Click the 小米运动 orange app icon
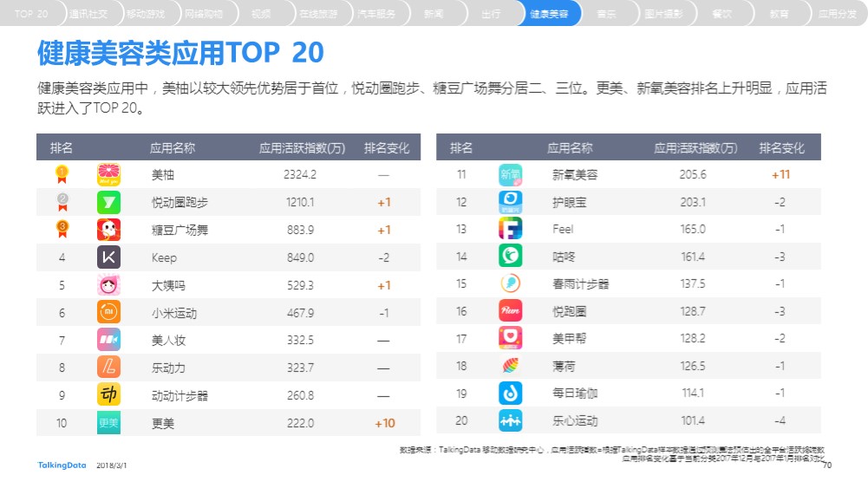 [108, 312]
